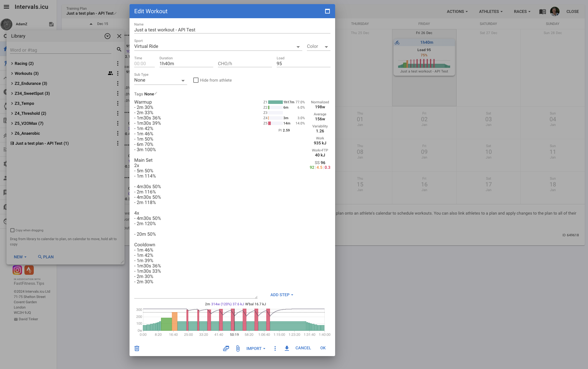
Task: Open the Color picker dropdown
Action: 318,46
